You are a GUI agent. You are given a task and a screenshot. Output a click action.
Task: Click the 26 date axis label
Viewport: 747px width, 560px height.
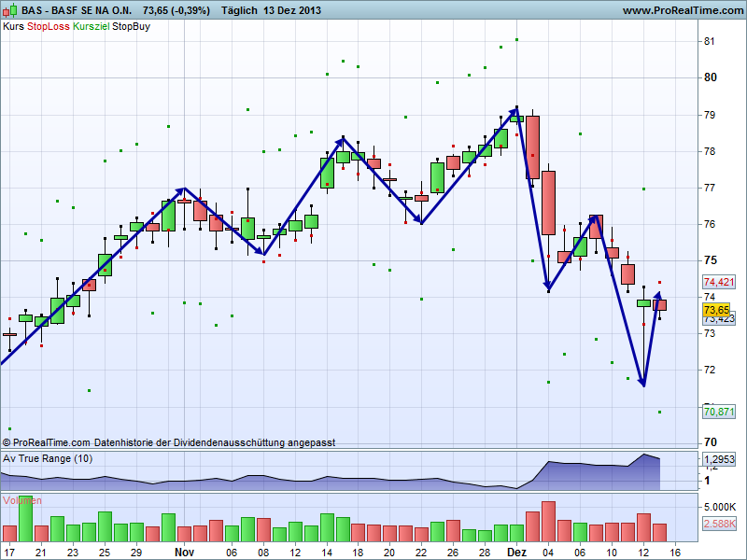[x=453, y=553]
